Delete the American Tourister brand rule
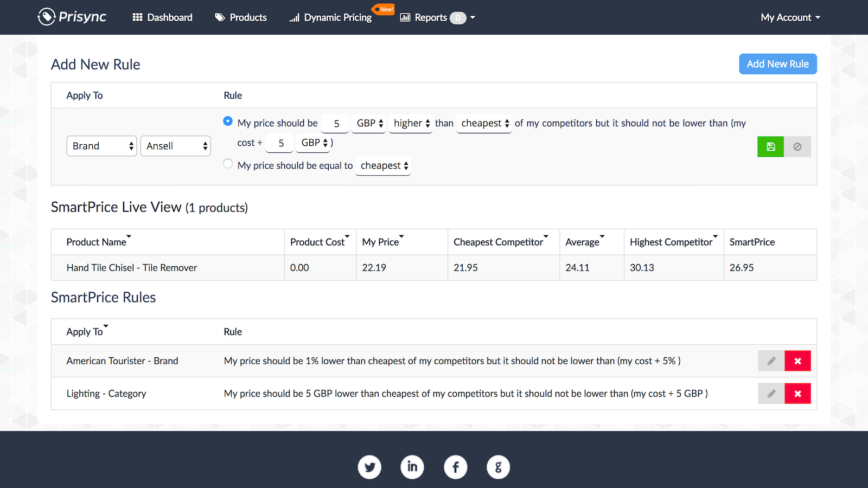 797,361
